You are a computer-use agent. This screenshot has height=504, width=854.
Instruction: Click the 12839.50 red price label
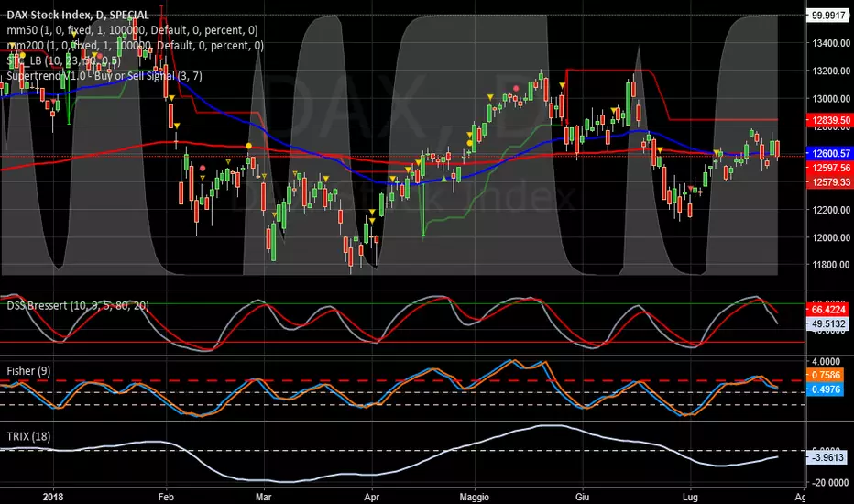[829, 120]
